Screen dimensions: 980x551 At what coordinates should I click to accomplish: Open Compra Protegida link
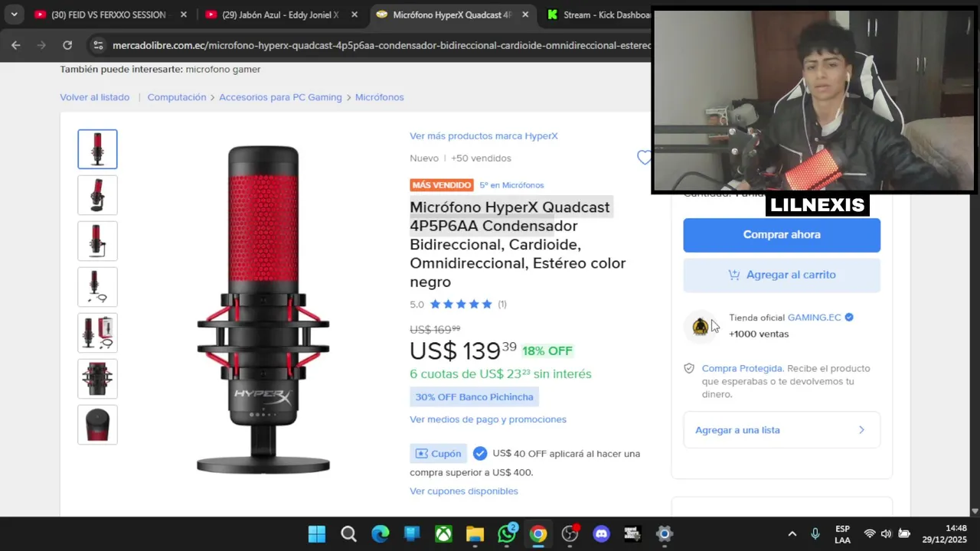(742, 368)
